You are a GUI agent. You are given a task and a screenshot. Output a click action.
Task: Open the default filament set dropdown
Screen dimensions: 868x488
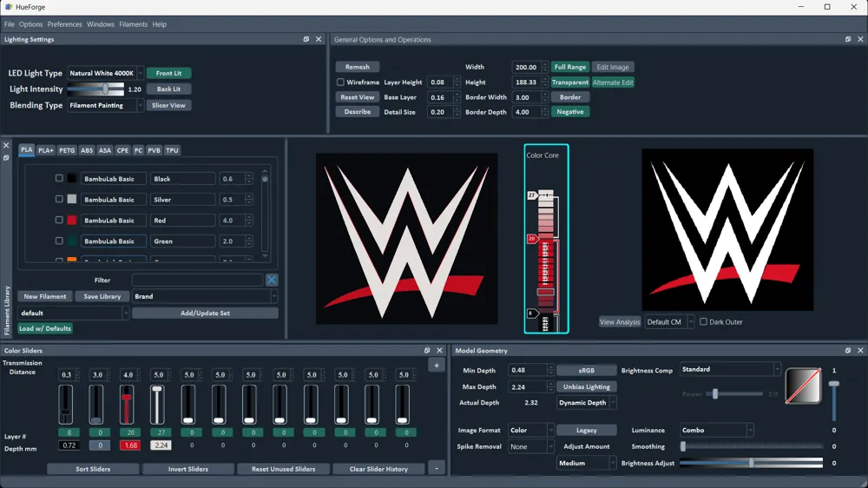pyautogui.click(x=73, y=313)
